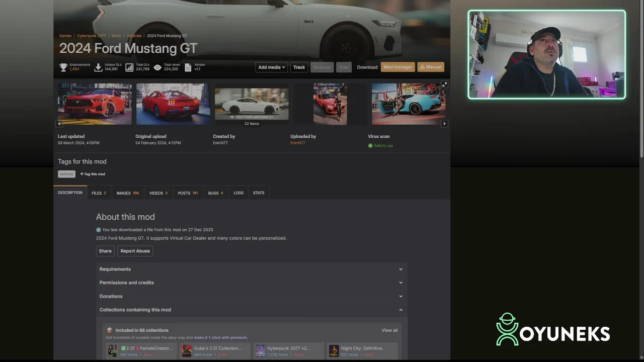Download with Mod manager button
Screen dimensions: 644x362
click(x=397, y=67)
